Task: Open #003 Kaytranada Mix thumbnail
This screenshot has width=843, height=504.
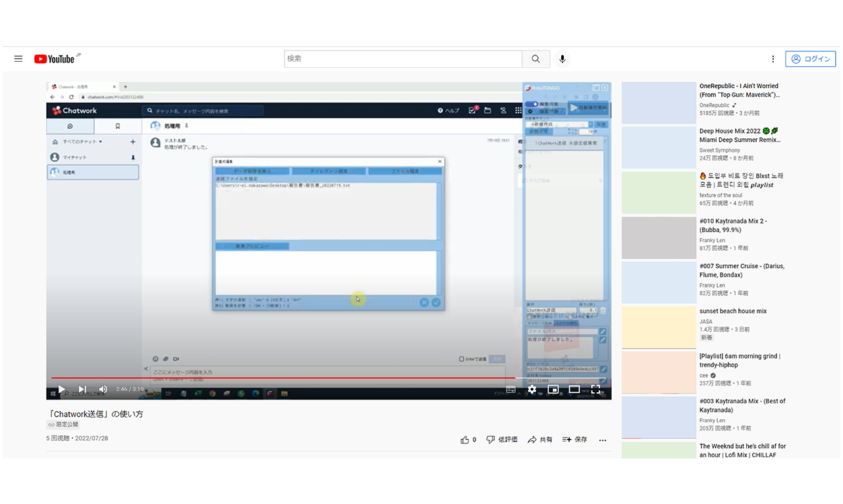Action: [659, 417]
